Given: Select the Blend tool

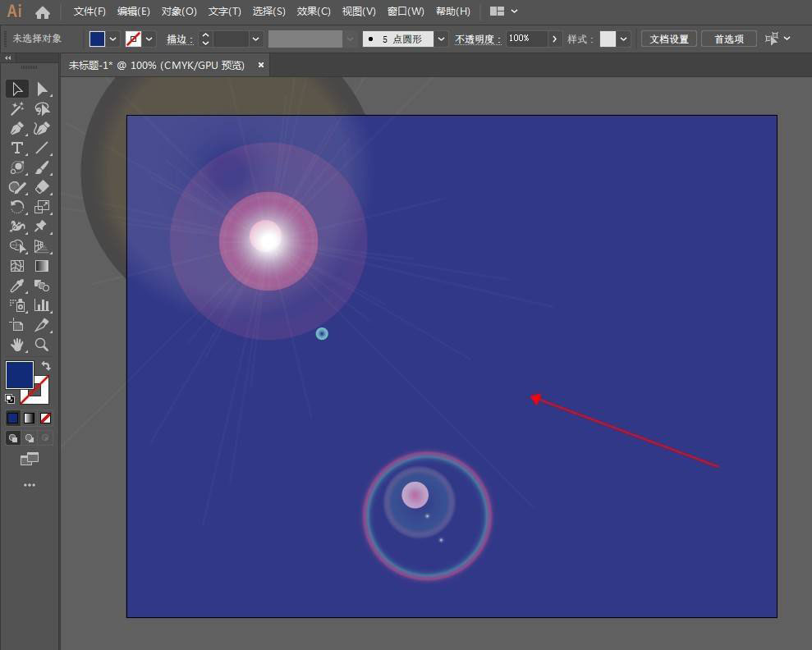Looking at the screenshot, I should (42, 286).
